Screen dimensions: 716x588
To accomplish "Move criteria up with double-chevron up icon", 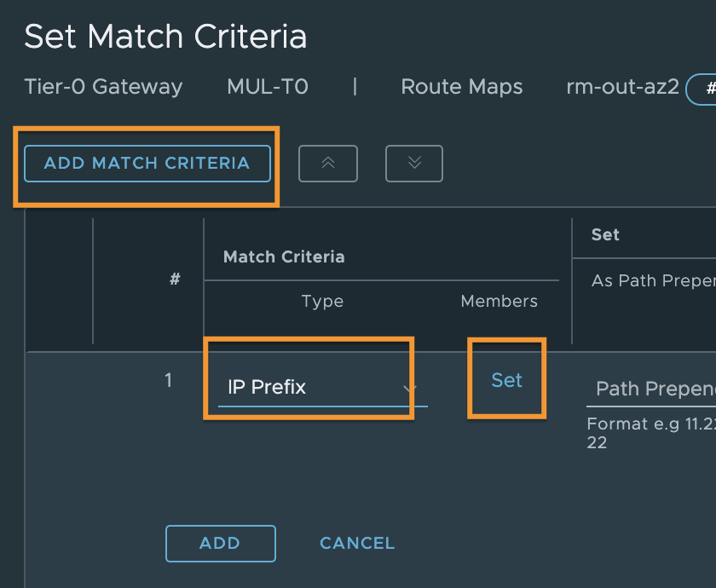I will point(328,164).
